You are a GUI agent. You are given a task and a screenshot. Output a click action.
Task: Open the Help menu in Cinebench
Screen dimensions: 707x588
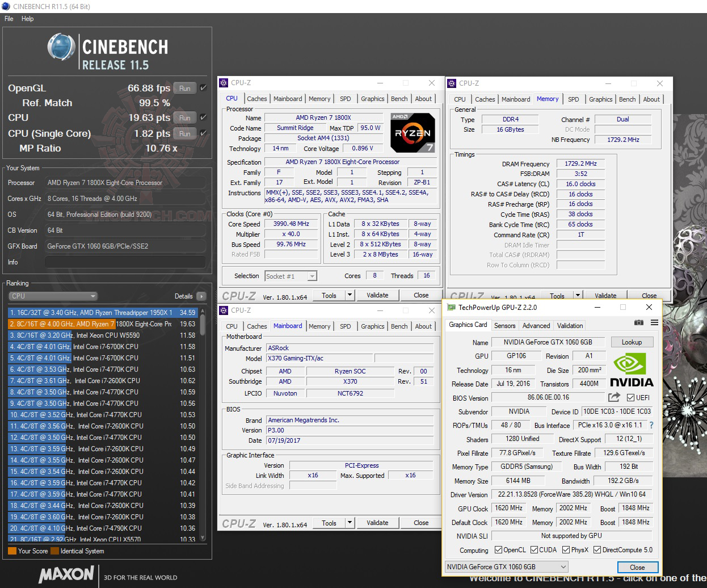28,19
